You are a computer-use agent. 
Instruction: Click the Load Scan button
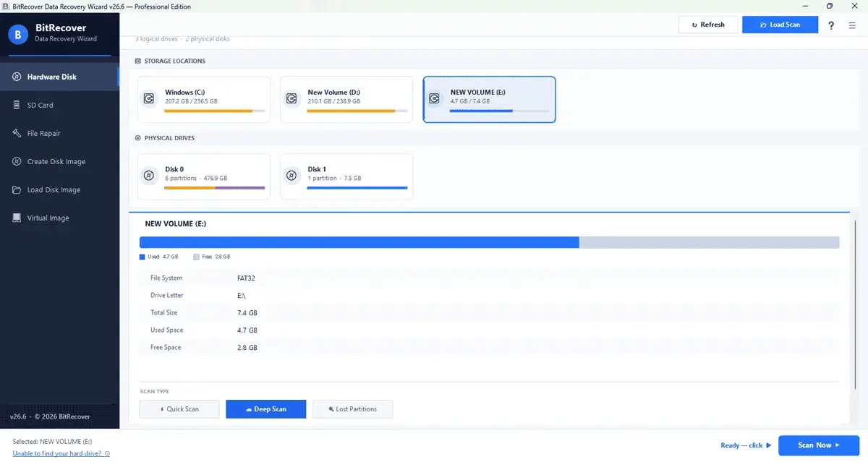point(780,25)
